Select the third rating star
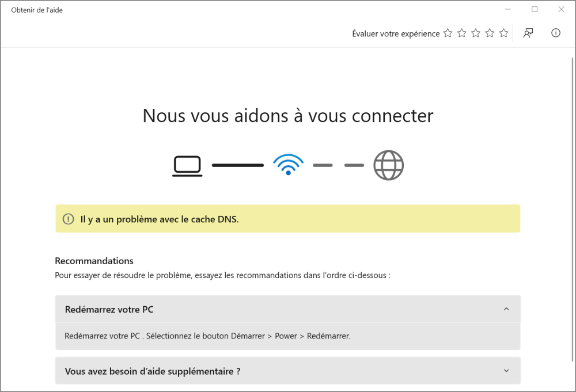The image size is (576, 392). pyautogui.click(x=476, y=33)
